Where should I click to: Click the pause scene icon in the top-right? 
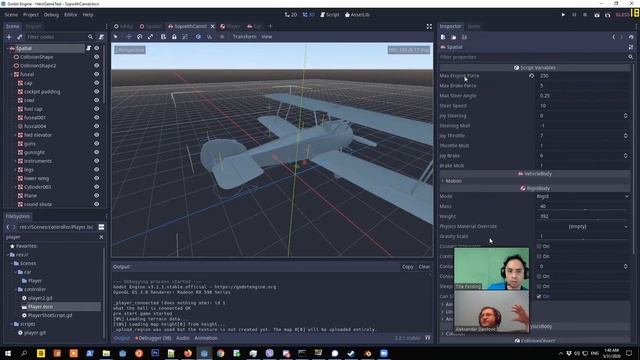[x=574, y=15]
